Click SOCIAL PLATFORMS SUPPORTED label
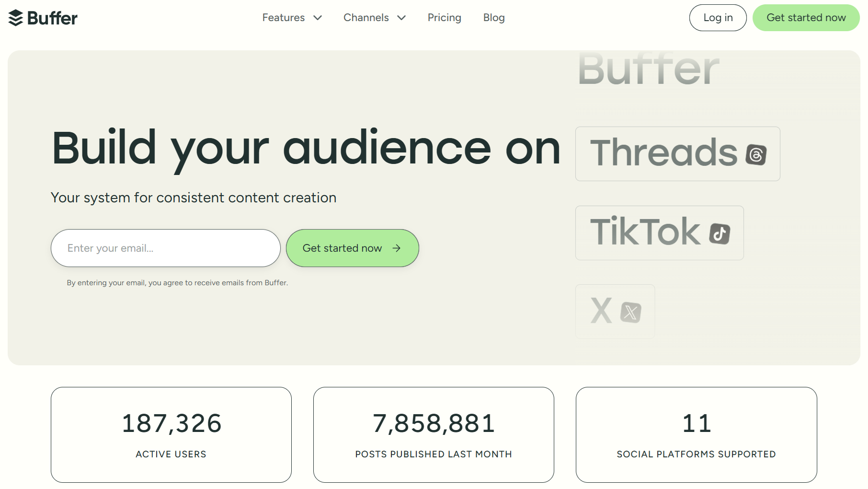Viewport: 868px width, 489px height. [x=696, y=454]
